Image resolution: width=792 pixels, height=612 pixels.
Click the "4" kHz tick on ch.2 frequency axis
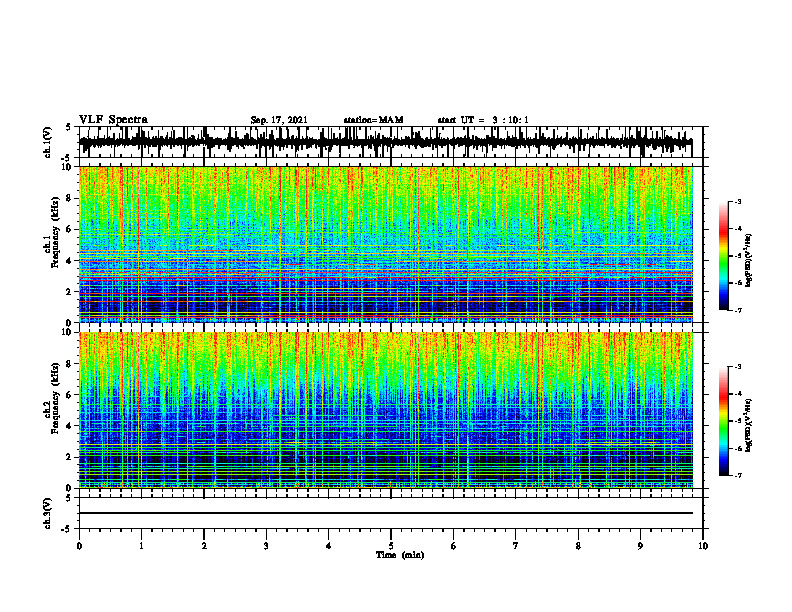[x=70, y=426]
